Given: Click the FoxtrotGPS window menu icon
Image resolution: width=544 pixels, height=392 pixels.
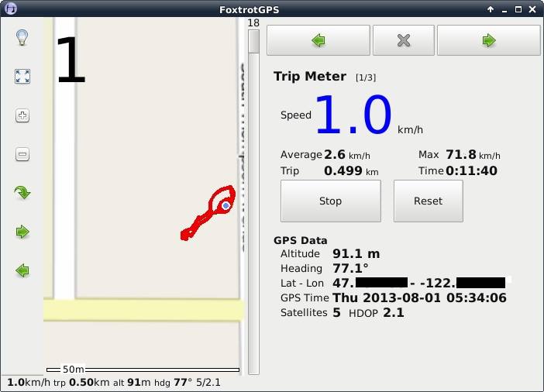Looking at the screenshot, I should coord(10,8).
